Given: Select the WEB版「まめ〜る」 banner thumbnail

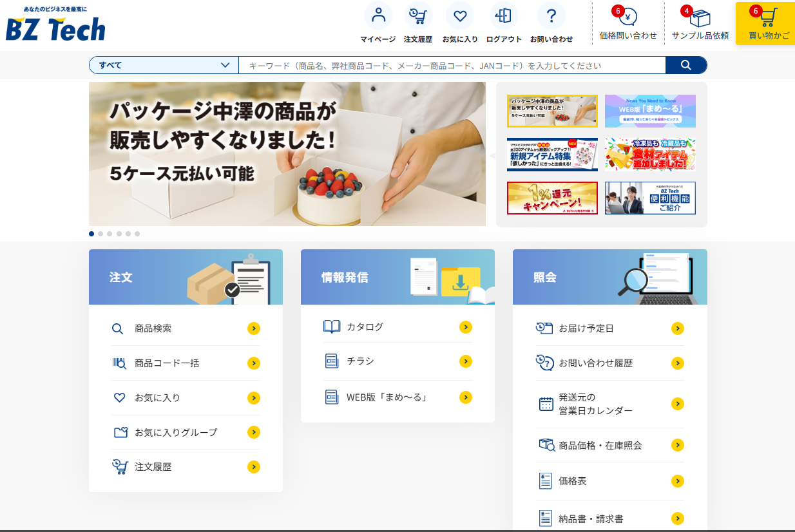Looking at the screenshot, I should pos(650,111).
